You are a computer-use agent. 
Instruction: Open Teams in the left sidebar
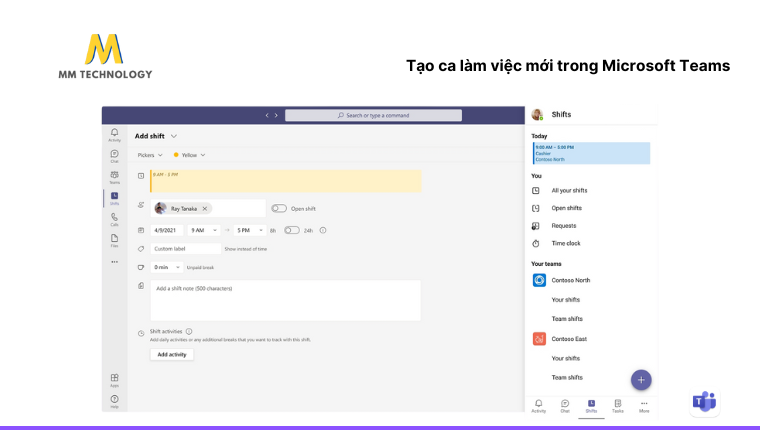tap(114, 177)
